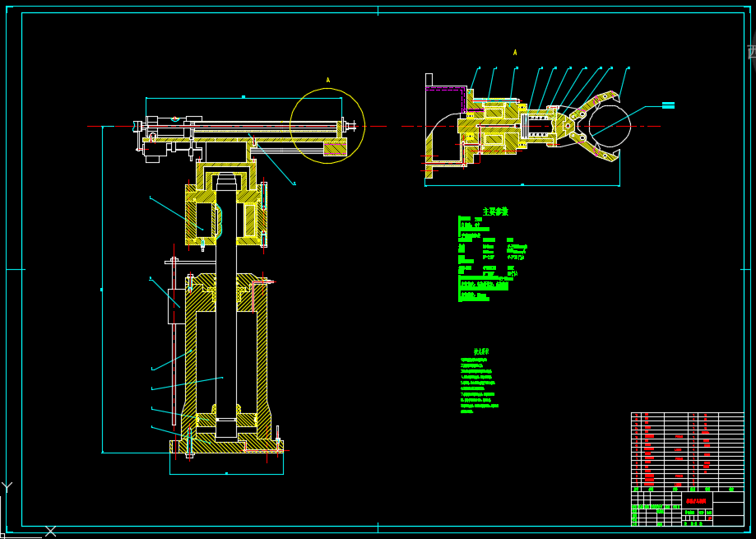Select the green heading above the numbered technical notes
Viewport: 756px width, 539px height.
(x=481, y=352)
